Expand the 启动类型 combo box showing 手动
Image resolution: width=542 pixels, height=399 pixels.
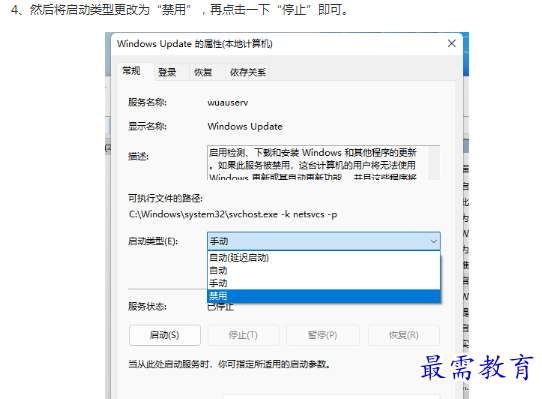[324, 241]
